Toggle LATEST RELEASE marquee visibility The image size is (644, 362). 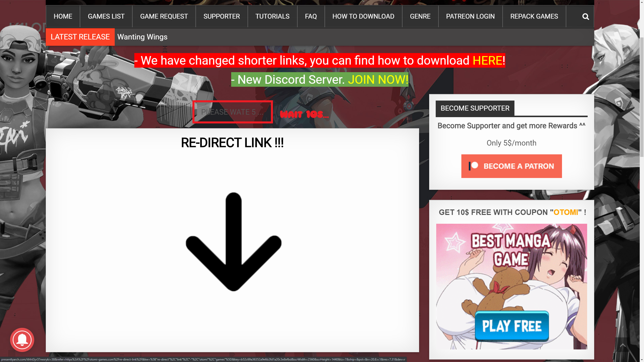80,37
